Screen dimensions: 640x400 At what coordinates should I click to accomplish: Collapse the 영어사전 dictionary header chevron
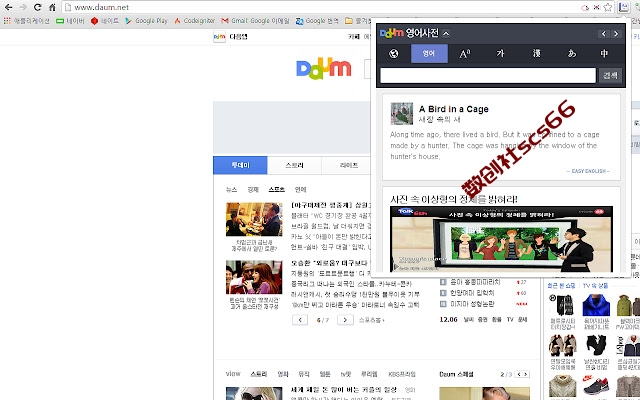(x=446, y=33)
